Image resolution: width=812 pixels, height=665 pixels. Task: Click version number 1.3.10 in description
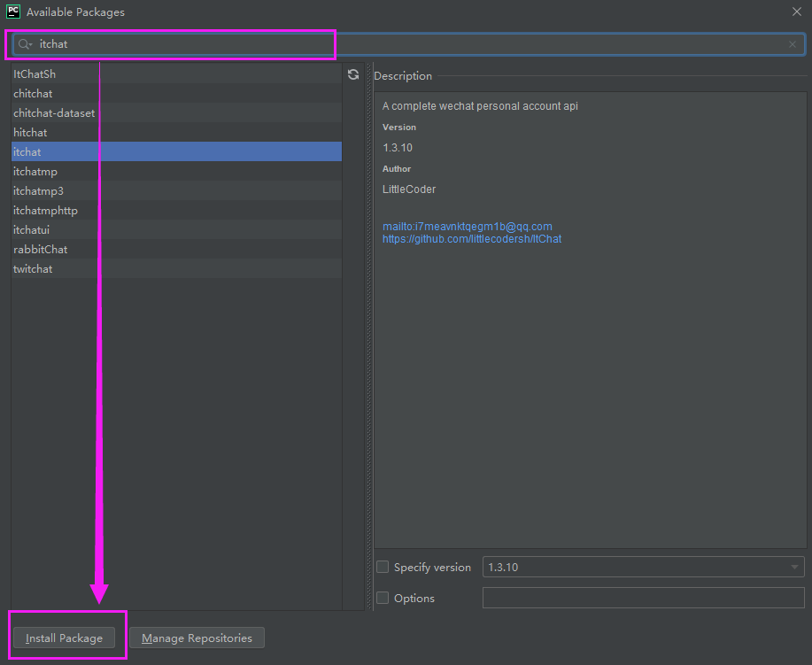click(x=398, y=148)
